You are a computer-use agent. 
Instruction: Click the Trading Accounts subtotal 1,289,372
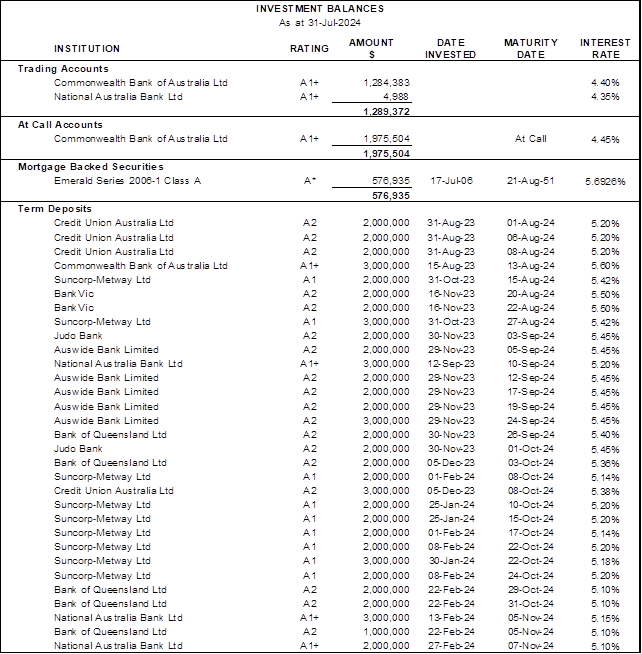[387, 111]
